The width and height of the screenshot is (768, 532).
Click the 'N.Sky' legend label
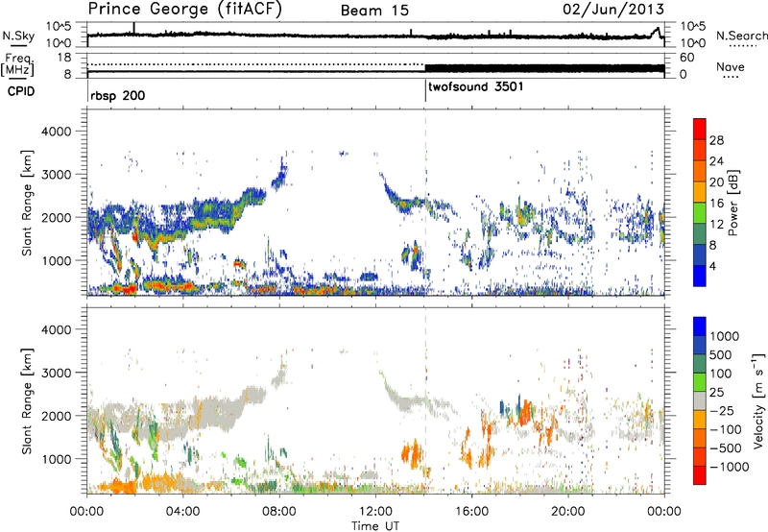(18, 36)
